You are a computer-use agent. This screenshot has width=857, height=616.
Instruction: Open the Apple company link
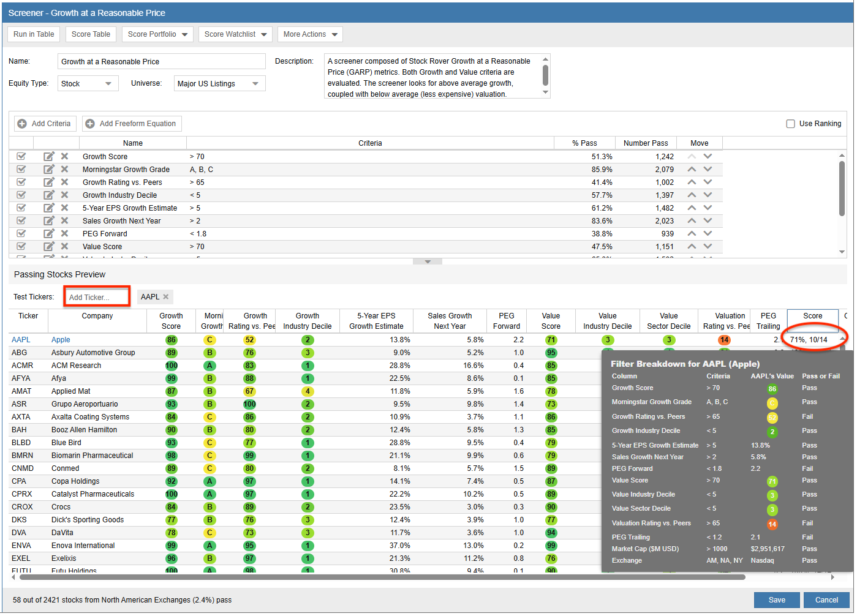tap(61, 340)
